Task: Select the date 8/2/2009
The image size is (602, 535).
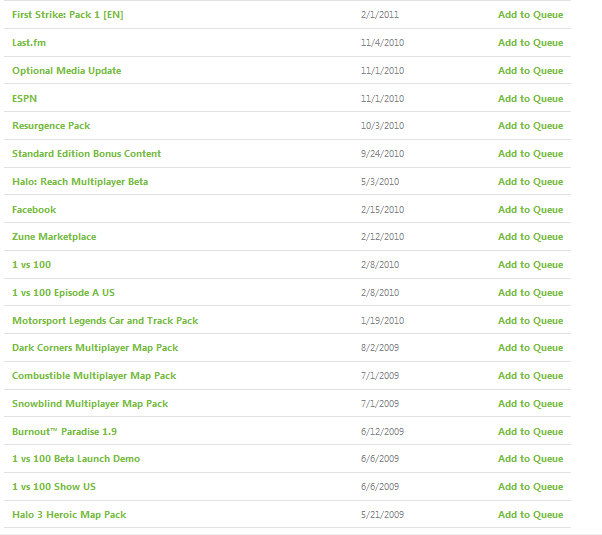Action: pos(380,348)
